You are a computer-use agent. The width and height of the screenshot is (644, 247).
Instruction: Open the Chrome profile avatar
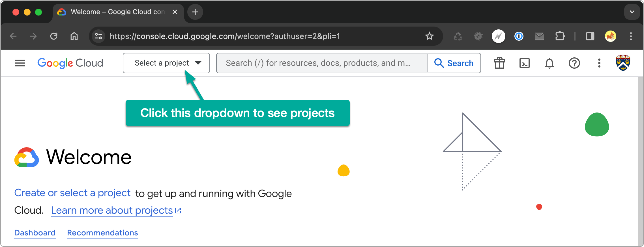click(x=611, y=36)
